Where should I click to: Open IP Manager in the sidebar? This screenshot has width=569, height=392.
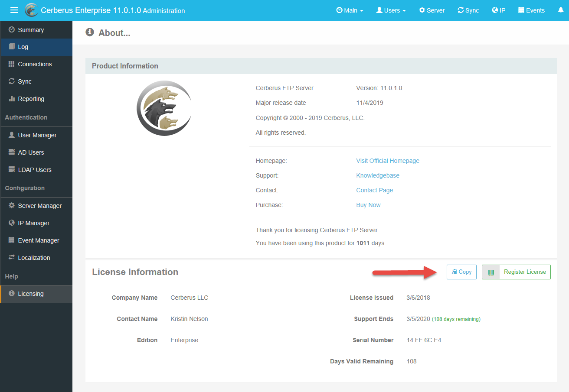(x=36, y=223)
